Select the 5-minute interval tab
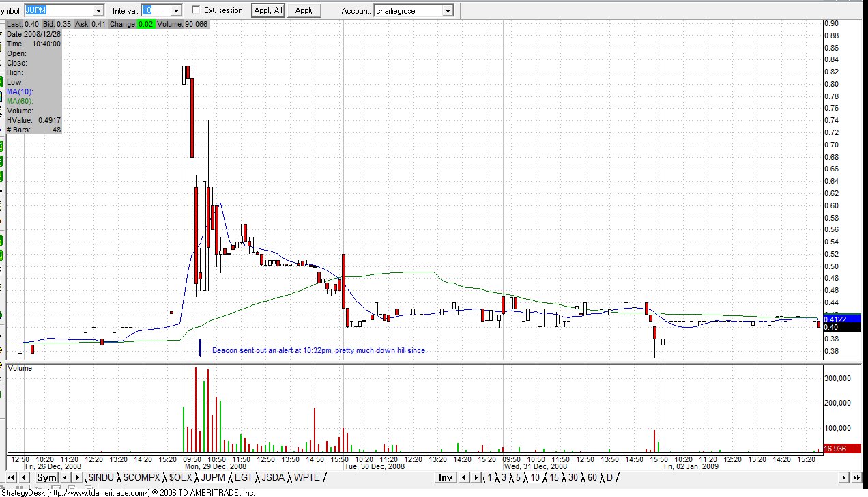 coord(519,478)
